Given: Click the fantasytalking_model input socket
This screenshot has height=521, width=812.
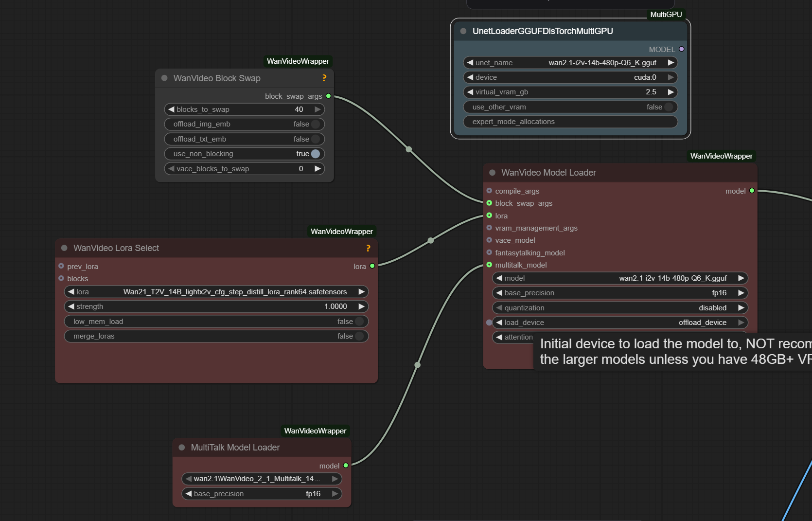Looking at the screenshot, I should pyautogui.click(x=489, y=252).
